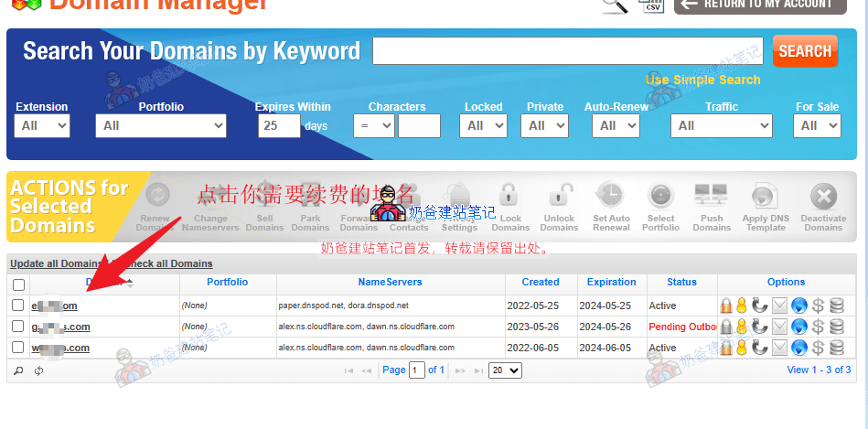Click the Update all Domains link
Image resolution: width=868 pixels, height=429 pixels.
[x=55, y=263]
